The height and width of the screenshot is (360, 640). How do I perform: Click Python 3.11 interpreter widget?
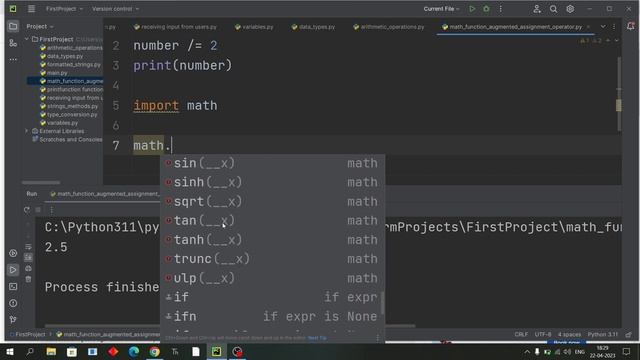click(x=602, y=334)
